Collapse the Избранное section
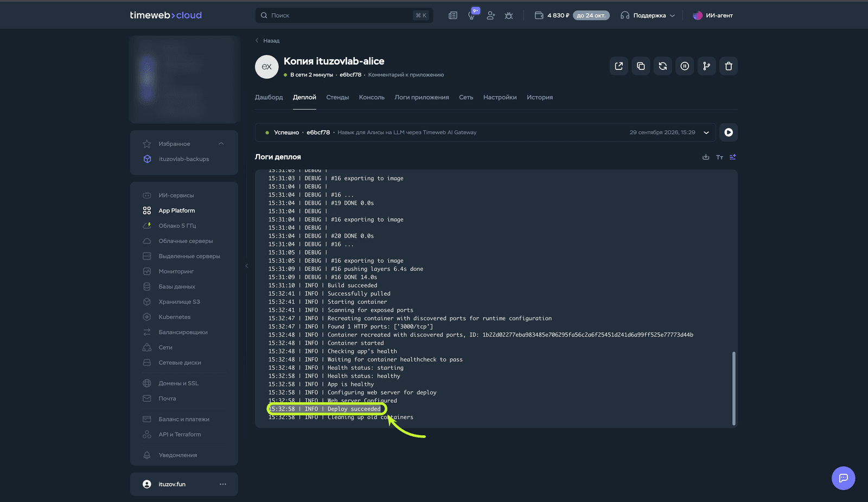The width and height of the screenshot is (868, 502). pos(221,144)
